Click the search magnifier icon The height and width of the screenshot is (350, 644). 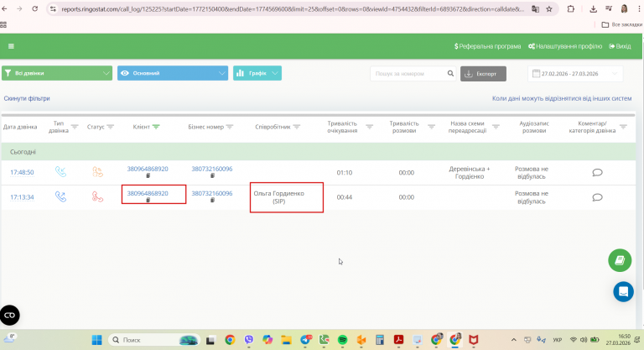[x=450, y=73]
